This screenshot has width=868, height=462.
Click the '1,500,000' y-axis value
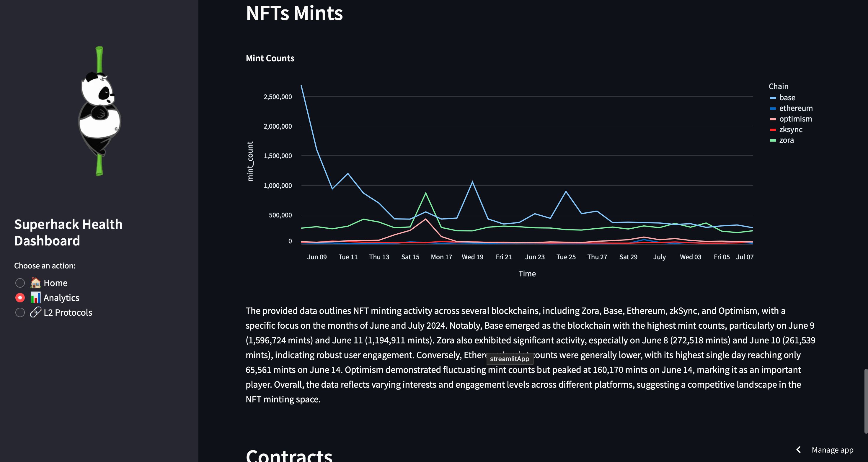278,156
